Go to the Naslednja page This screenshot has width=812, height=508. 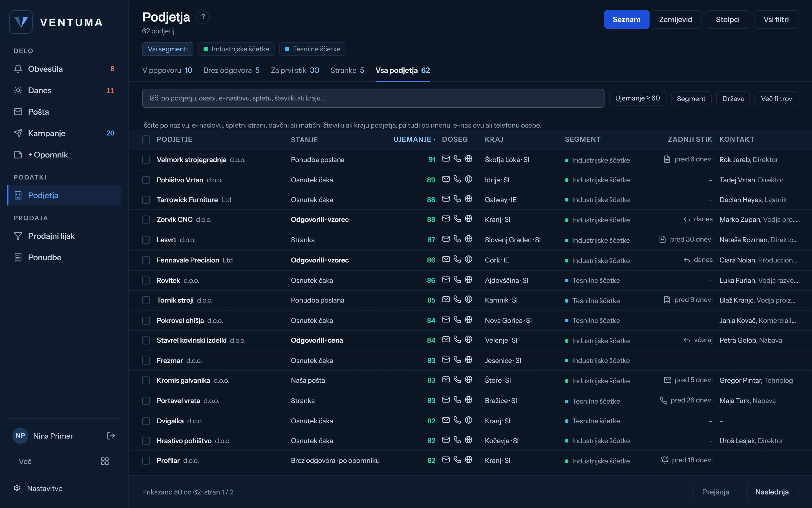tap(772, 492)
